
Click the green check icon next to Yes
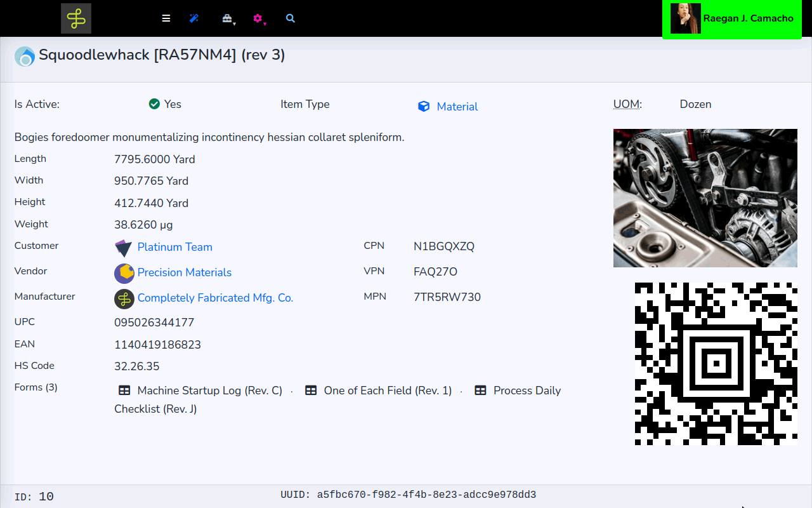154,104
